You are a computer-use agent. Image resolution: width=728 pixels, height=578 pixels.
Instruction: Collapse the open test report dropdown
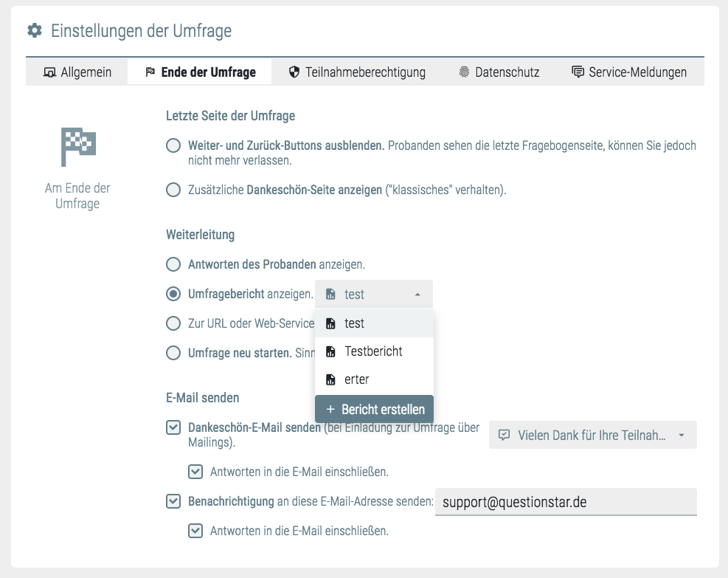pyautogui.click(x=417, y=294)
